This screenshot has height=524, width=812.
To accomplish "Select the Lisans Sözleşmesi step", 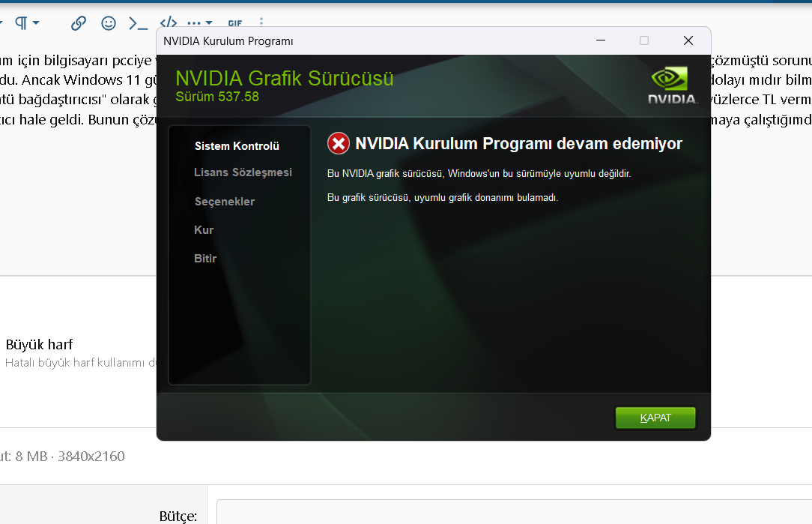I will click(x=243, y=172).
